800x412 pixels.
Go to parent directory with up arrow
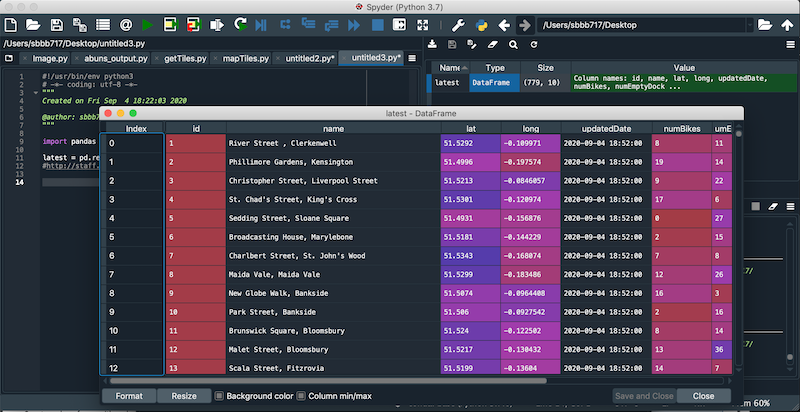[787, 25]
